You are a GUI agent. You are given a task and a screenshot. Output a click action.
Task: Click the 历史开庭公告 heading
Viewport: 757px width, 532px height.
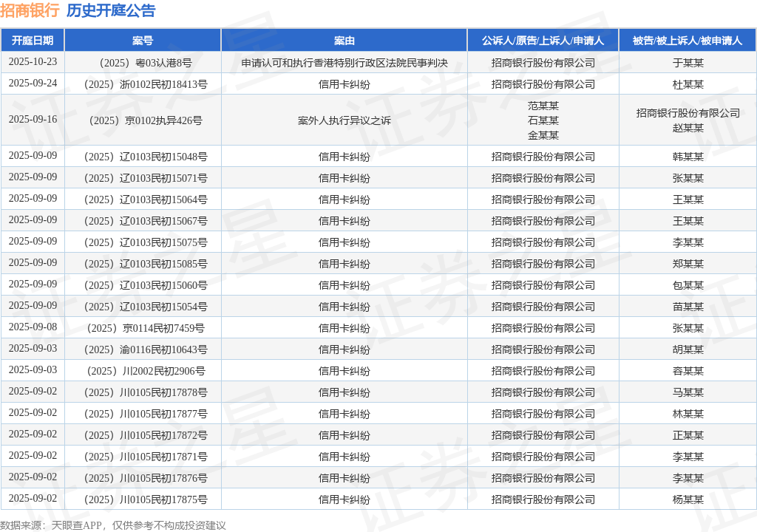coord(111,10)
